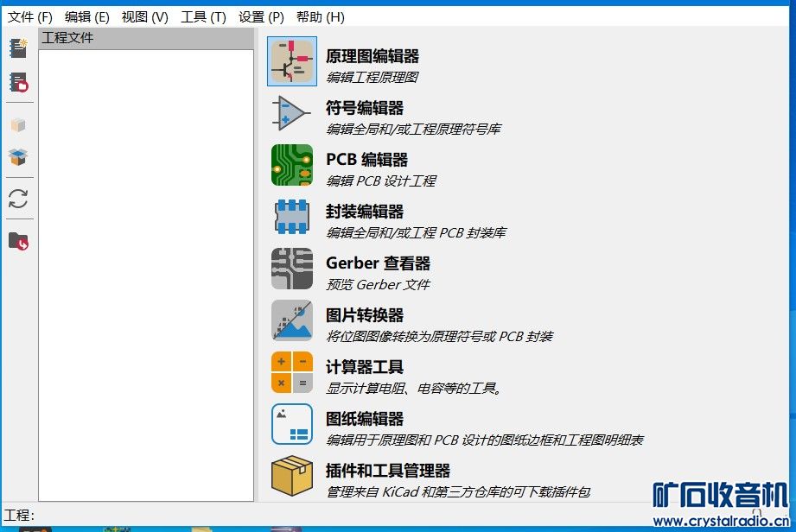Click description 编辑工程原理图
Viewport: 796px width, 532px height.
[373, 77]
